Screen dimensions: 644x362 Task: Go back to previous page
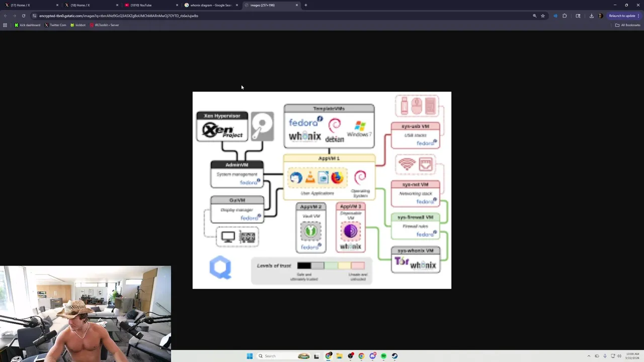[6, 16]
